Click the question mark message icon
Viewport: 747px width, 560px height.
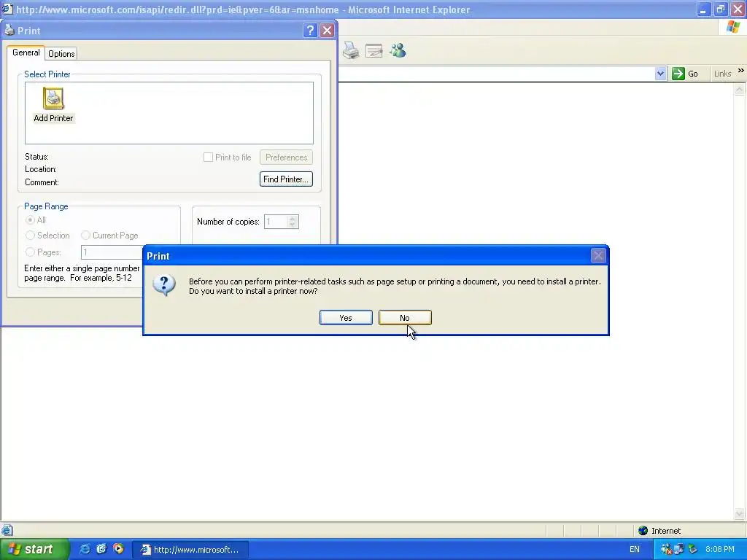pos(164,285)
